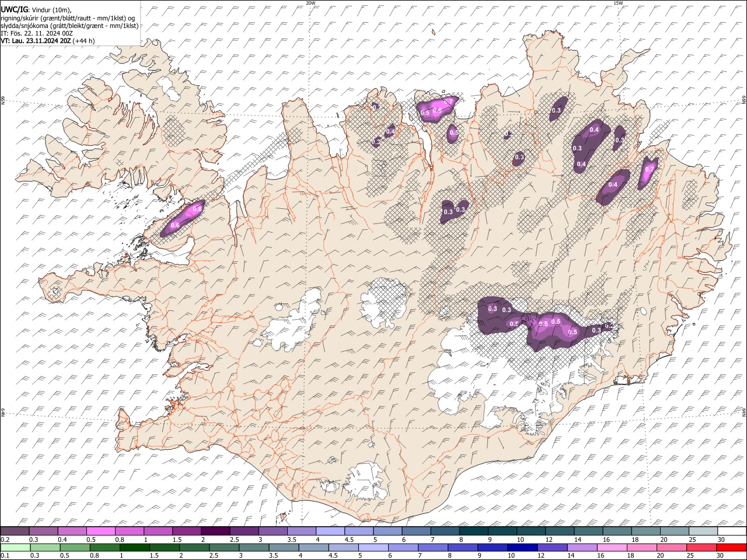Image resolution: width=747 pixels, height=560 pixels.
Task: Click the "(+44 h)" forecast offset text
Action: pyautogui.click(x=85, y=41)
